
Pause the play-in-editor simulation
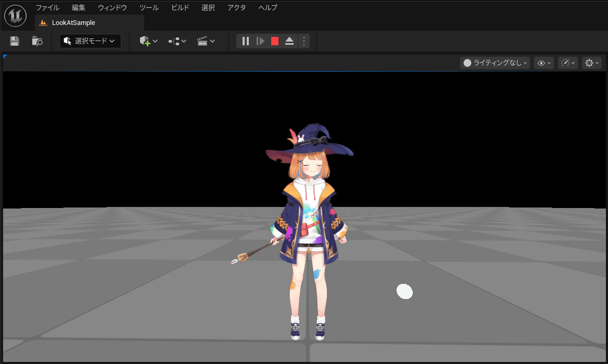click(246, 41)
